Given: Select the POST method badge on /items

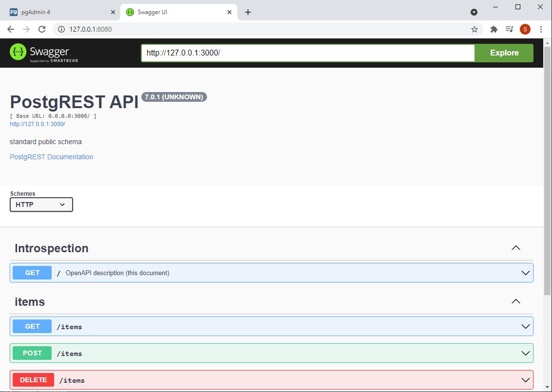Looking at the screenshot, I should 32,353.
